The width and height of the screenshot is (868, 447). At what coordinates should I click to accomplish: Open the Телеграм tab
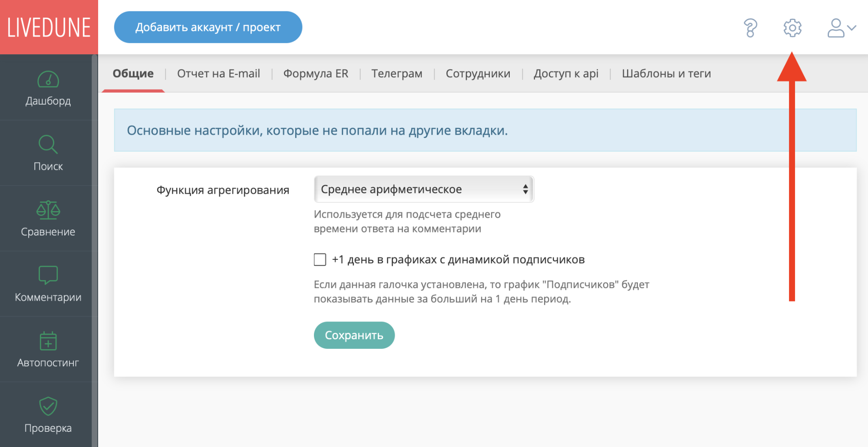[397, 73]
